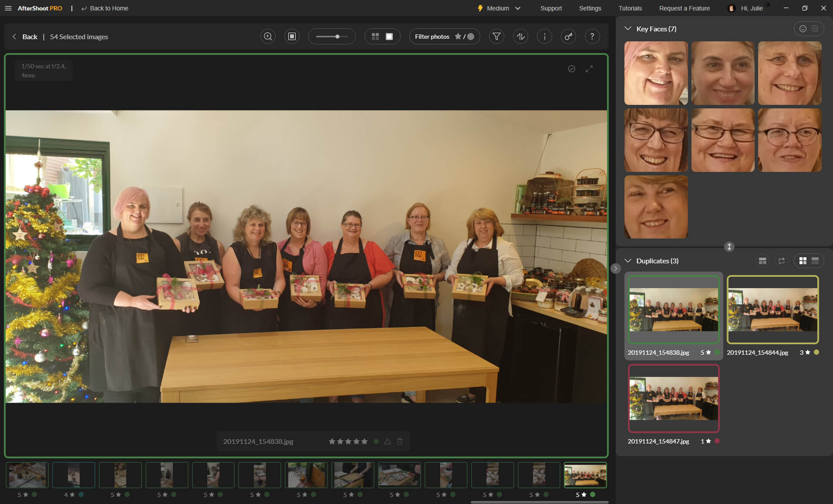Open the Medium performance dropdown
The width and height of the screenshot is (833, 504).
(x=499, y=8)
